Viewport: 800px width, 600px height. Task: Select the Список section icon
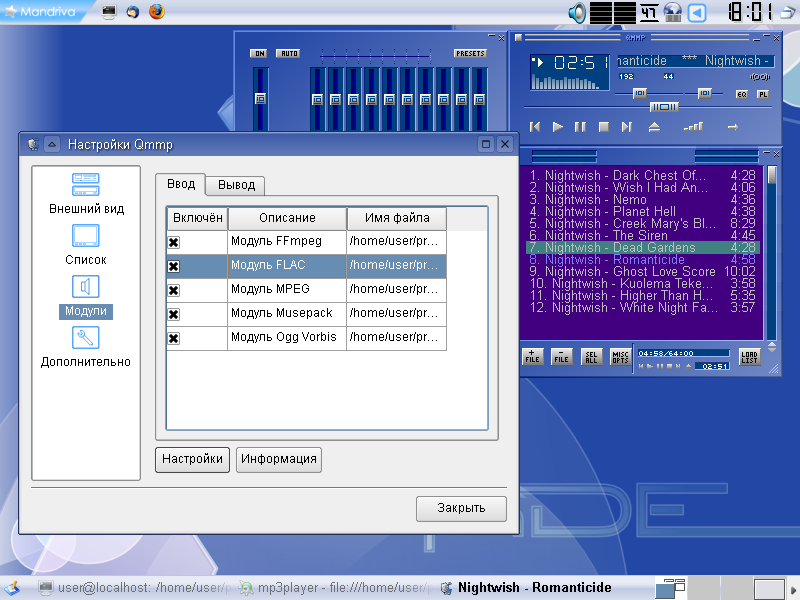[x=86, y=237]
